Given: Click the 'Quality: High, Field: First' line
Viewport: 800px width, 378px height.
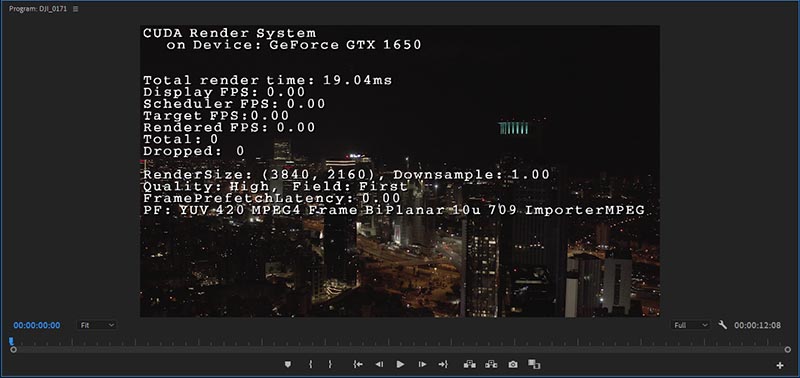Looking at the screenshot, I should 276,187.
